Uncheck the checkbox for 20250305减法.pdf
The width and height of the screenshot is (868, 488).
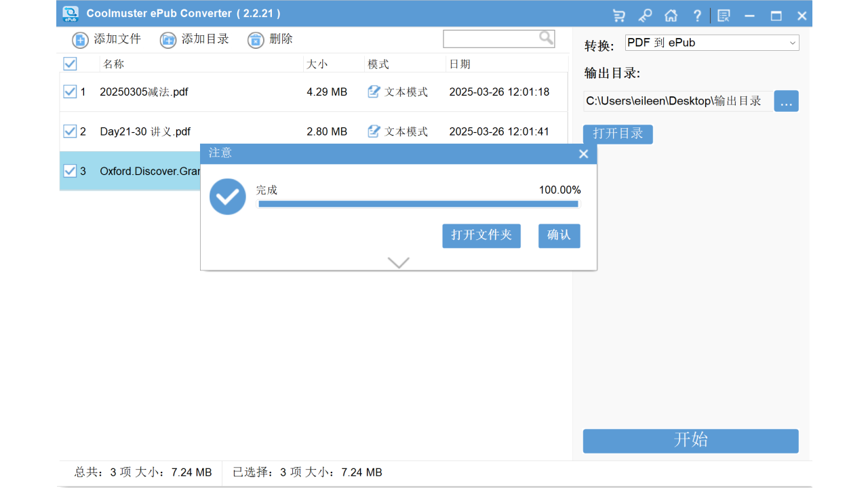click(70, 91)
